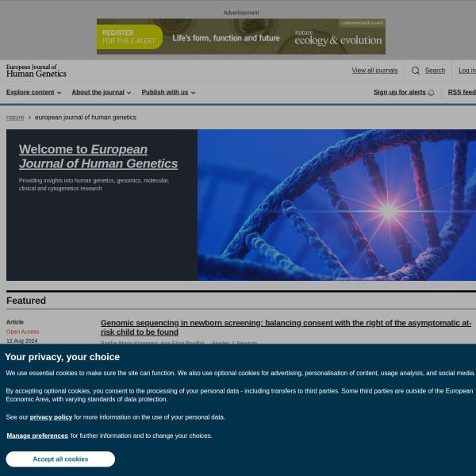The width and height of the screenshot is (476, 476).
Task: Click the alerts bell icon
Action: coord(431,93)
